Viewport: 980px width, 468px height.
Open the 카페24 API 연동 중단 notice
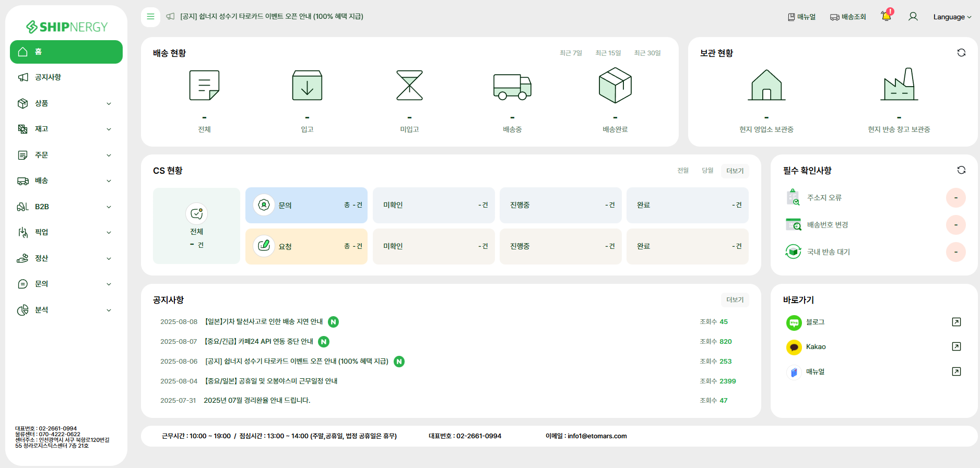pos(259,342)
